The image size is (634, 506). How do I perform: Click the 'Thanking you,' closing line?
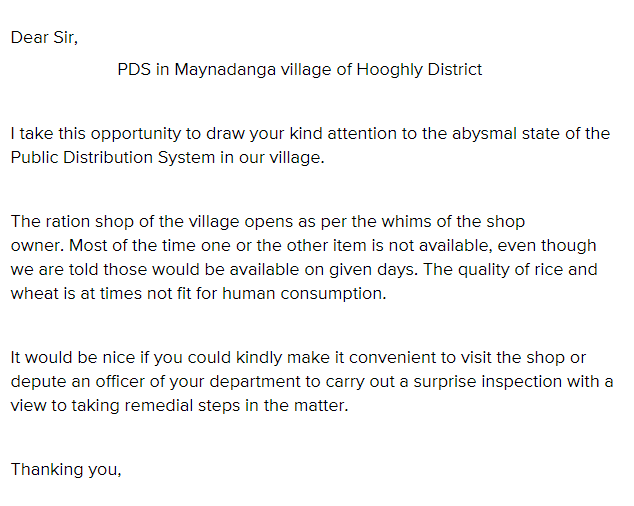coord(66,470)
